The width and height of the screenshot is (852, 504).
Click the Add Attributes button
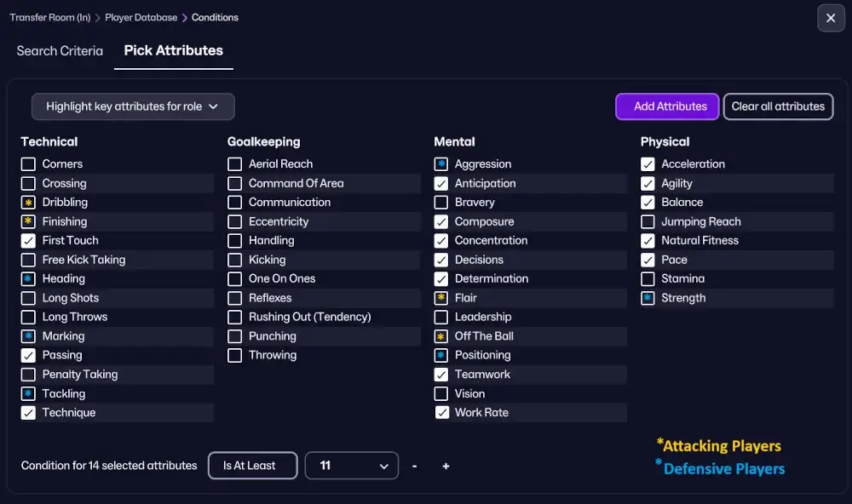point(667,106)
